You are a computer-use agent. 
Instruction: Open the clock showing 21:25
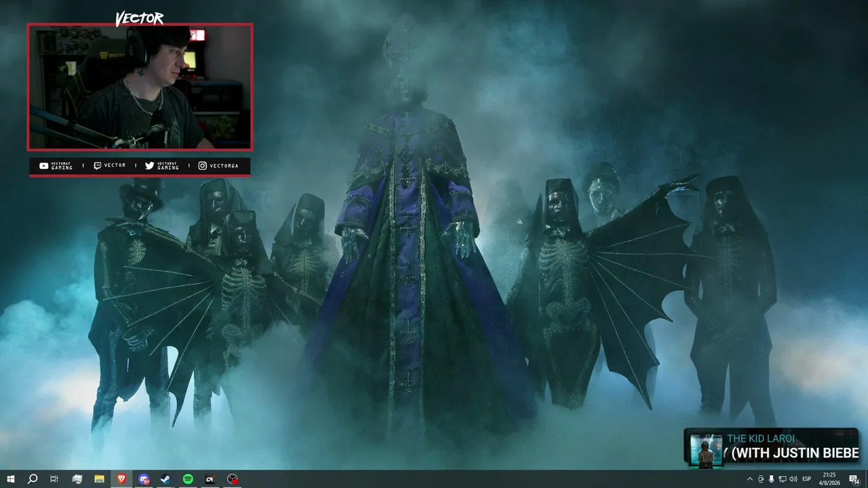pos(829,479)
